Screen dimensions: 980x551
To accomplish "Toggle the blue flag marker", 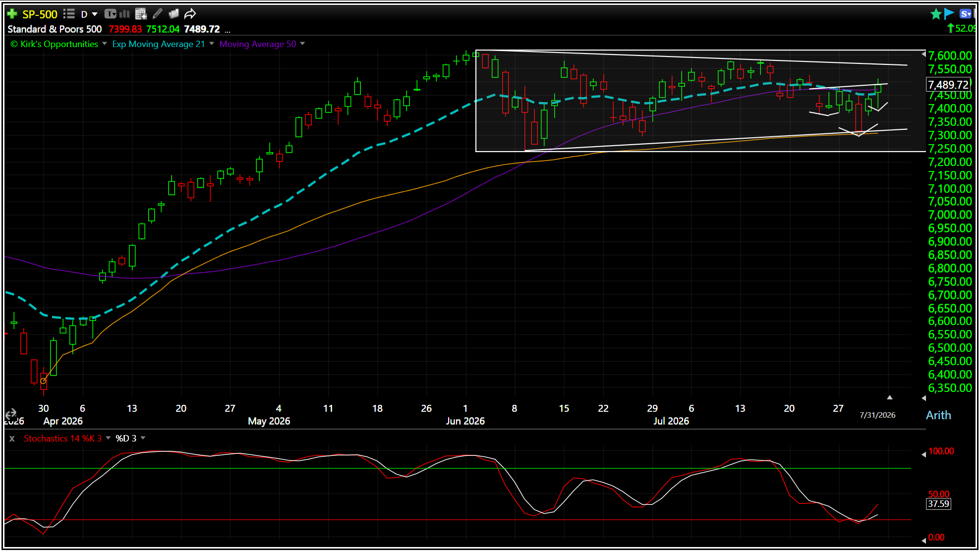I will [949, 13].
